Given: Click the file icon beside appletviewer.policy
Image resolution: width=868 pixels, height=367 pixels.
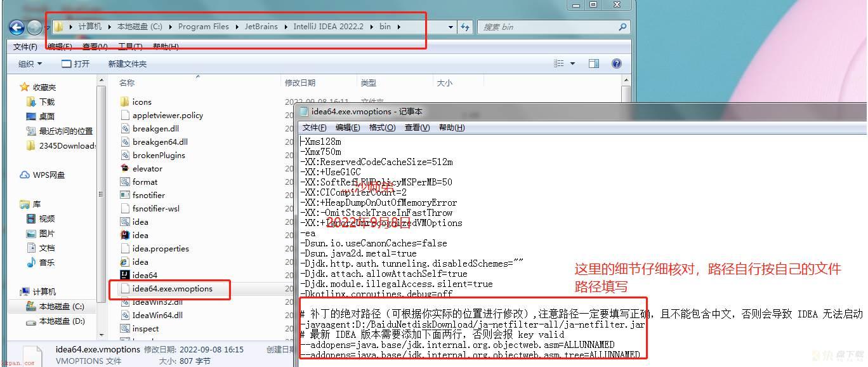Looking at the screenshot, I should pos(125,115).
